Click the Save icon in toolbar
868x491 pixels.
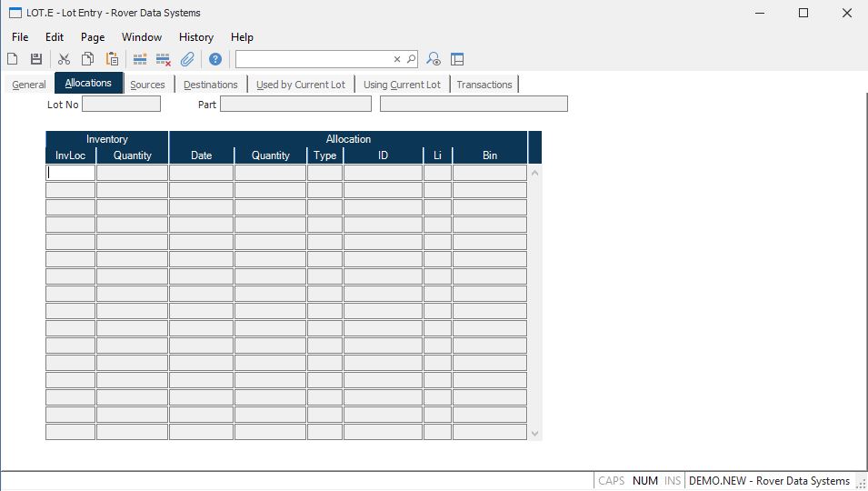[36, 59]
